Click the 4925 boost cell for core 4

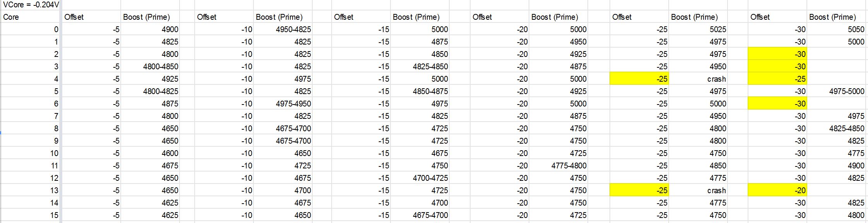(150, 79)
